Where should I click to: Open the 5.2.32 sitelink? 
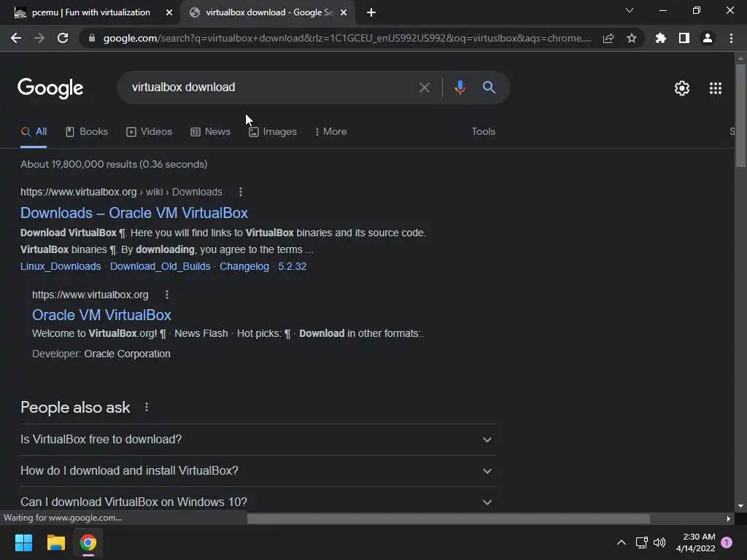point(292,267)
